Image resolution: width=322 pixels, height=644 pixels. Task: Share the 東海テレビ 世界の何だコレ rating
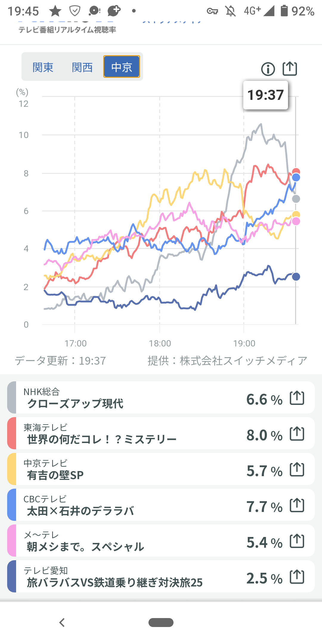(297, 434)
